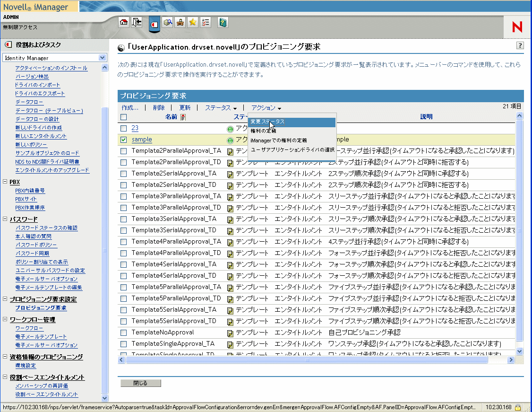Open the ワークフロー link in sidebar
Screen dimensions: 532x412
click(29, 328)
